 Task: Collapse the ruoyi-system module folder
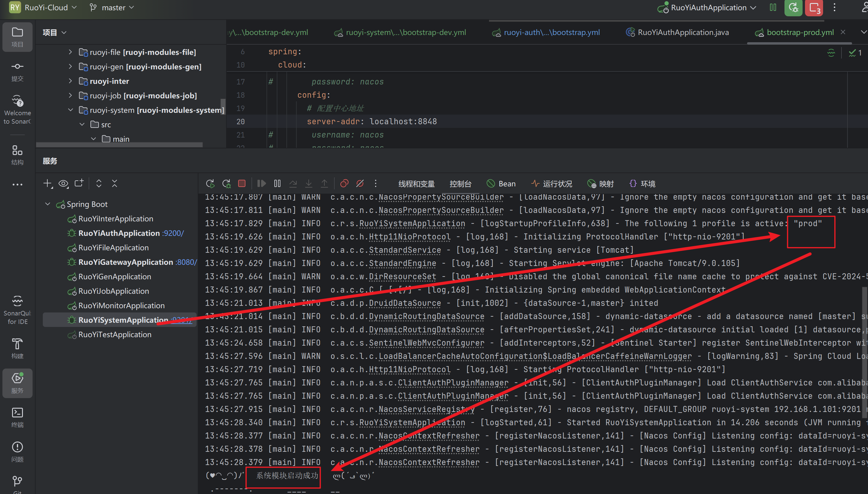71,110
